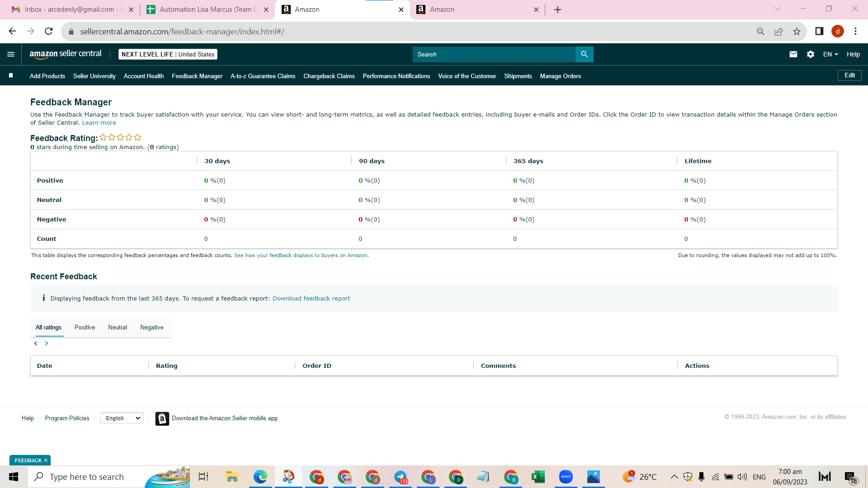Bookmark this page with the star icon
Image resolution: width=868 pixels, height=488 pixels.
797,31
